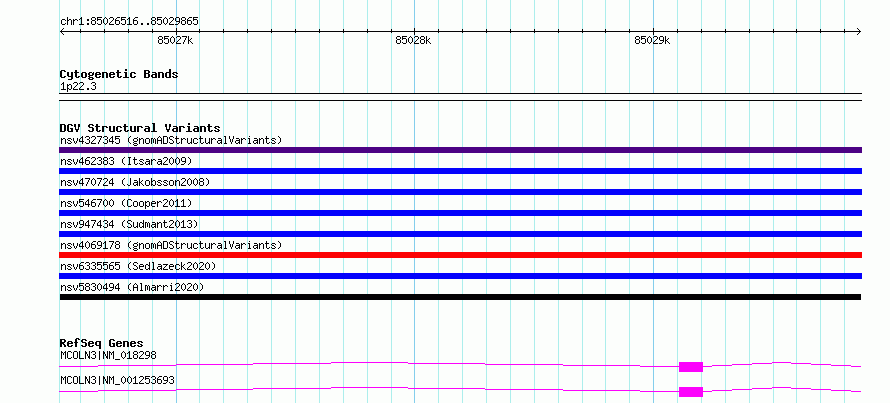Click the Cytogenetic Bands track title
890x403 pixels.
click(119, 74)
